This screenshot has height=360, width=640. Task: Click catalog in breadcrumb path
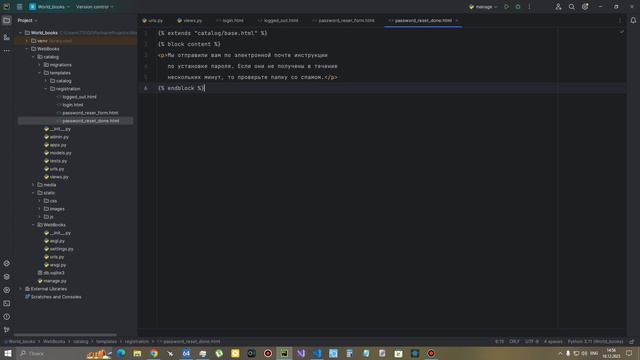tap(80, 341)
